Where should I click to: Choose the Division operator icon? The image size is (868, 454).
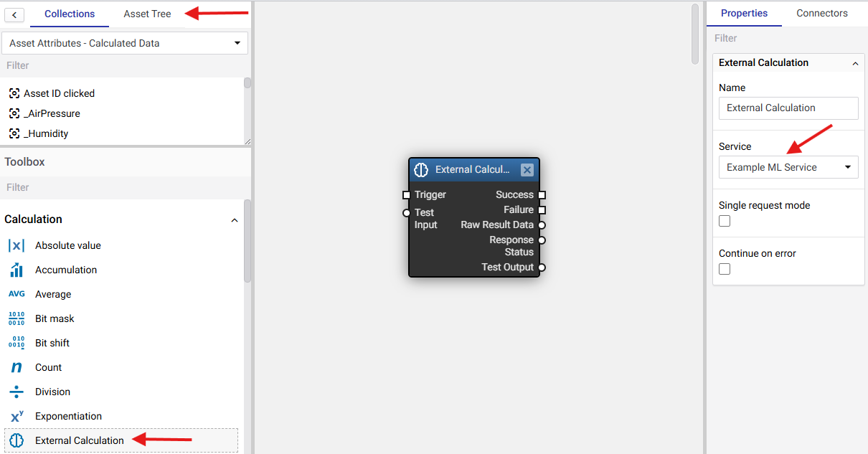[16, 392]
